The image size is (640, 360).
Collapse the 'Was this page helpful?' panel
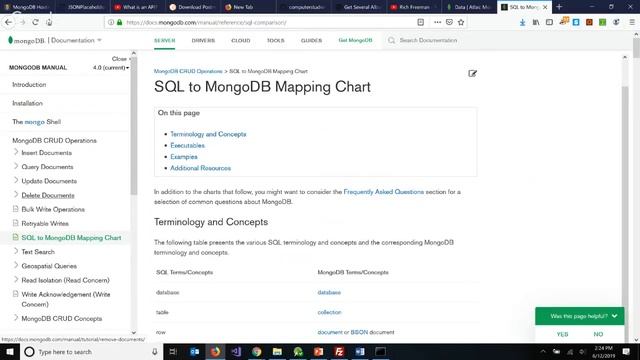(x=614, y=316)
